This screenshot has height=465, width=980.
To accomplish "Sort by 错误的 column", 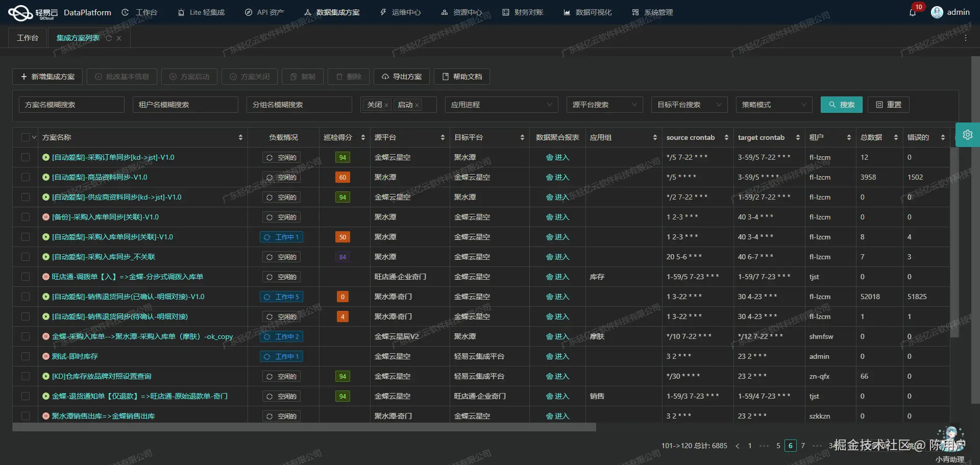I will coord(943,137).
